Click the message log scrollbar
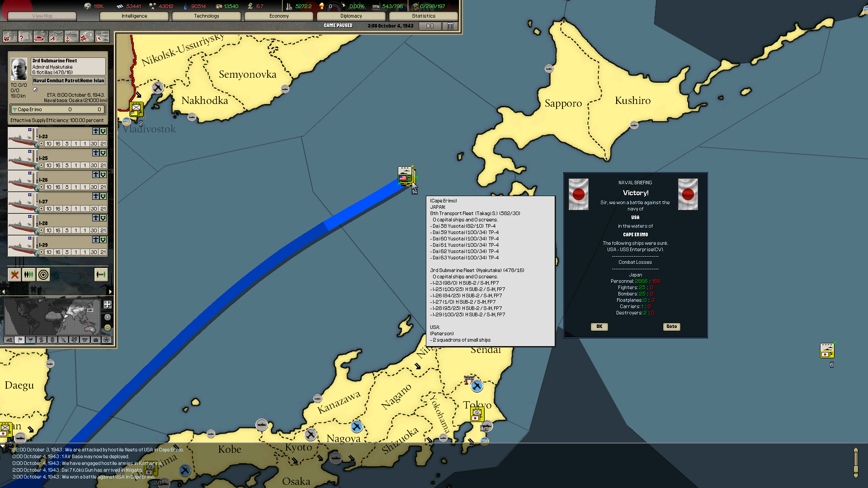Viewport: 868px width, 488px height. coord(855,462)
